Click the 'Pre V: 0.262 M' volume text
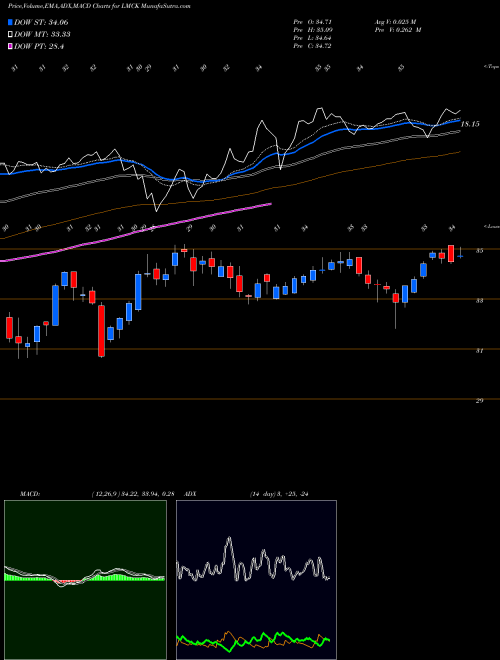This screenshot has height=660, width=500. (x=397, y=30)
